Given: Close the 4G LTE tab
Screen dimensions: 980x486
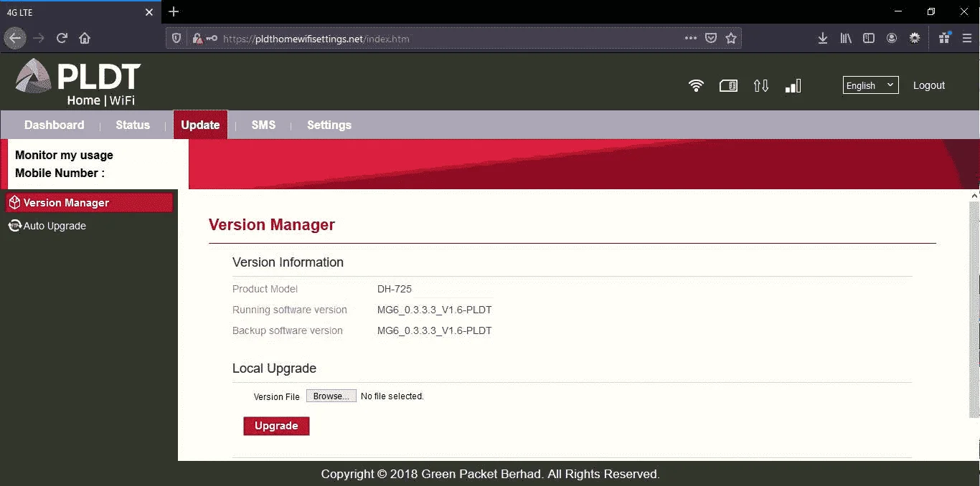Looking at the screenshot, I should tap(149, 12).
